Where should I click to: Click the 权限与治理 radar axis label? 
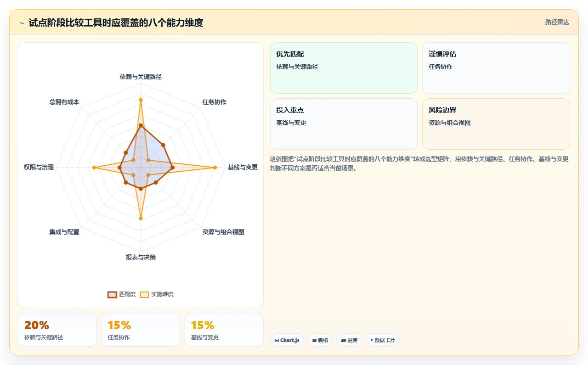point(39,167)
